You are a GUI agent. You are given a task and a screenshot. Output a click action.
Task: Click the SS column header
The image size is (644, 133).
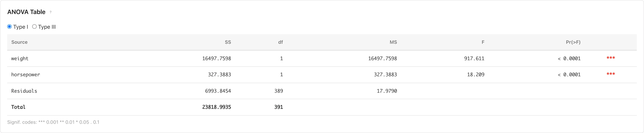pyautogui.click(x=228, y=42)
